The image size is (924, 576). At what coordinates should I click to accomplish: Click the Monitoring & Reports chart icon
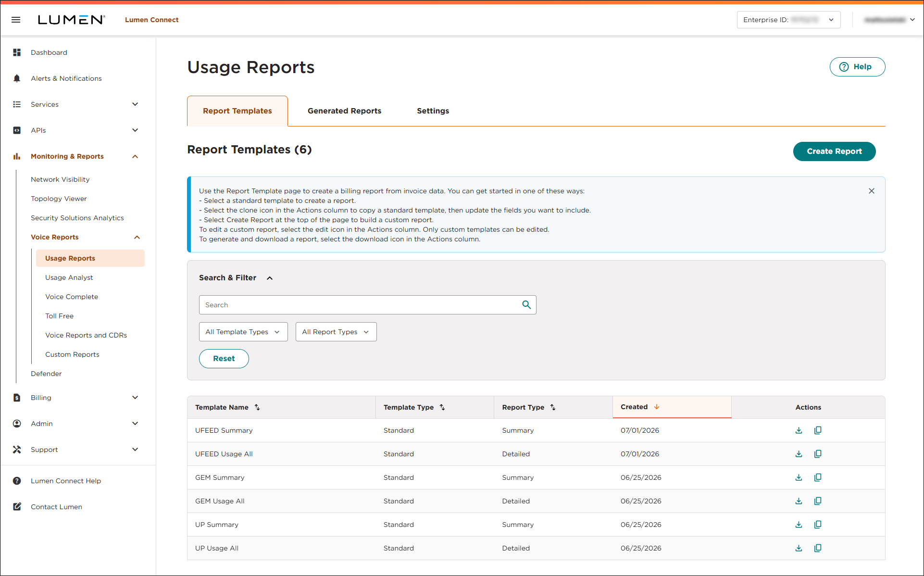click(x=17, y=156)
